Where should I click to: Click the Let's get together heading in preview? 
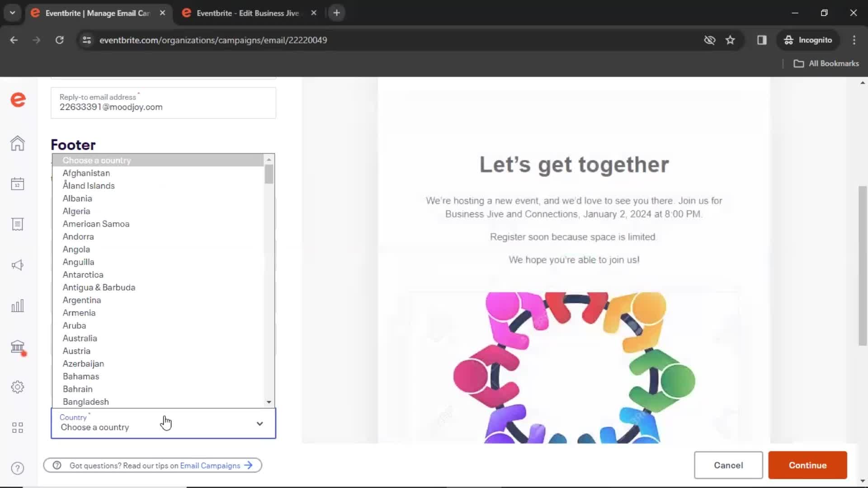[574, 164]
